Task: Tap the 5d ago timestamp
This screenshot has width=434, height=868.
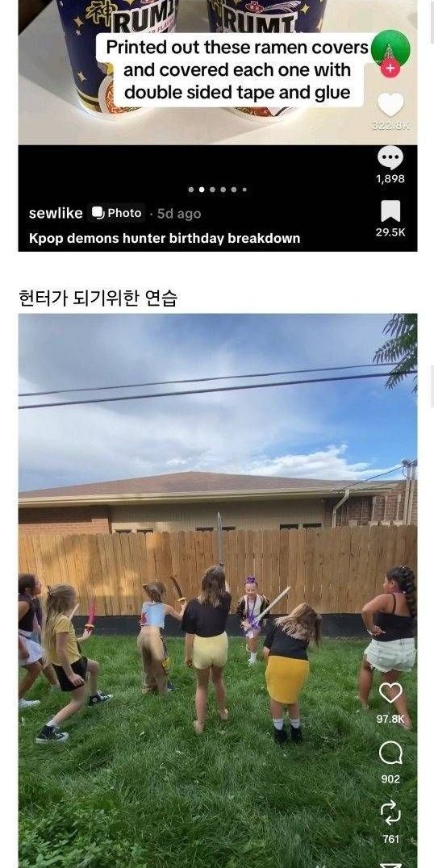Action: pyautogui.click(x=179, y=214)
